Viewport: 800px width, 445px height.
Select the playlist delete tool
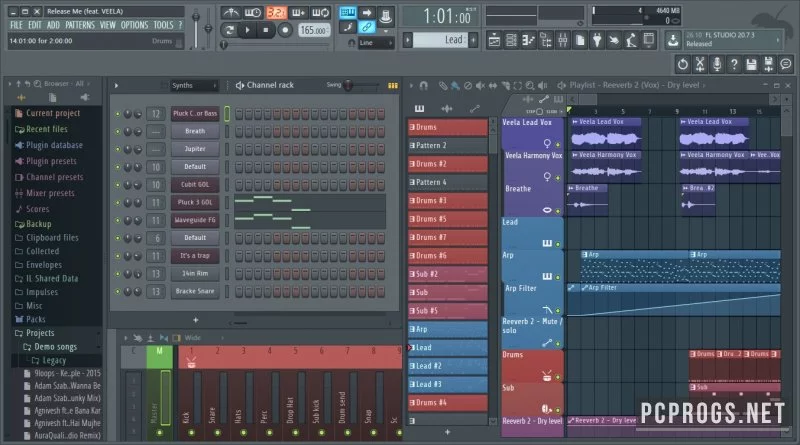pos(468,85)
